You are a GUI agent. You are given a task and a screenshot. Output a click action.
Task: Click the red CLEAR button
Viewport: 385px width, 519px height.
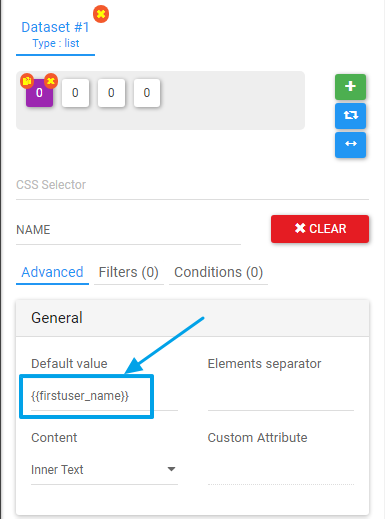[320, 229]
